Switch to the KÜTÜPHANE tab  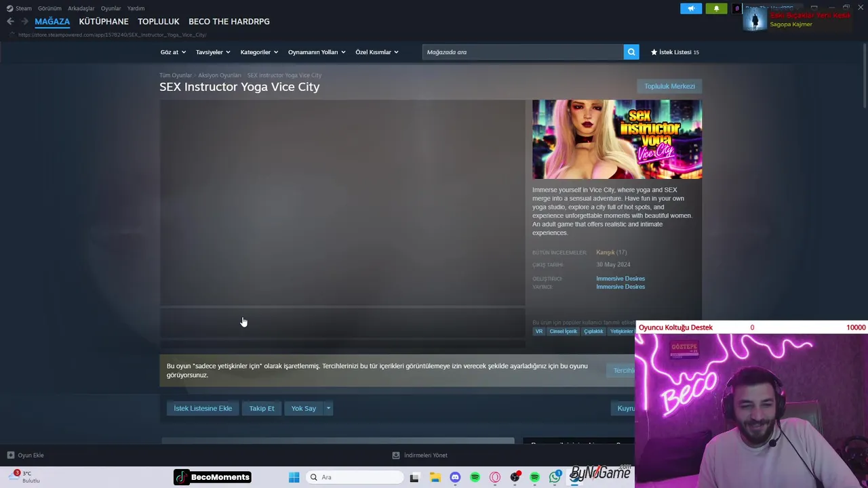coord(104,22)
